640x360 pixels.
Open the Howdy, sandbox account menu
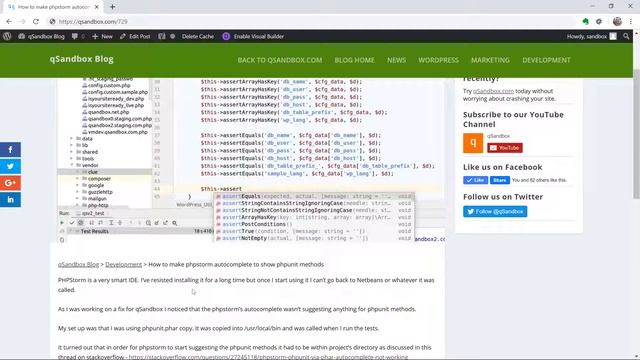pyautogui.click(x=591, y=36)
